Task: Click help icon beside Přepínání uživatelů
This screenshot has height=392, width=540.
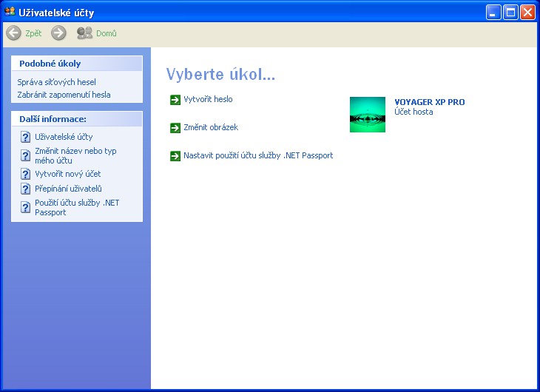Action: point(25,189)
